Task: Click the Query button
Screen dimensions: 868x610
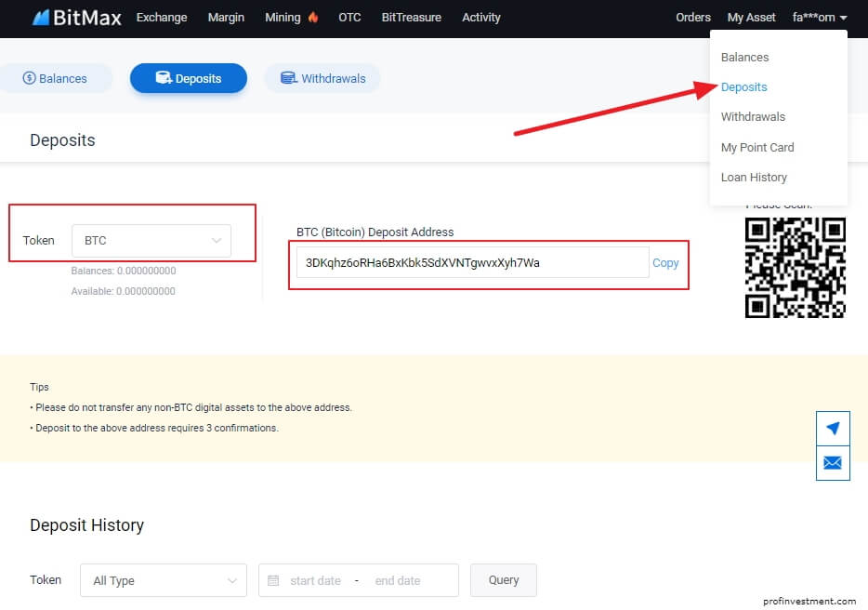Action: pos(503,580)
